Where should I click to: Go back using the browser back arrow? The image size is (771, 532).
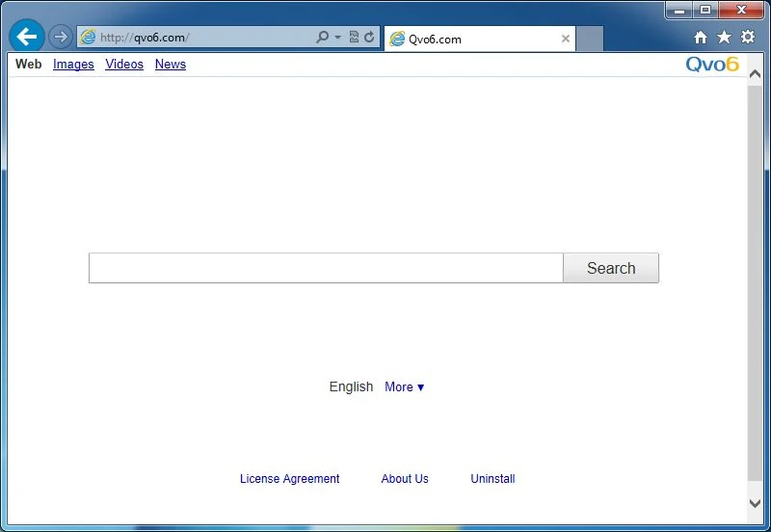(x=27, y=36)
